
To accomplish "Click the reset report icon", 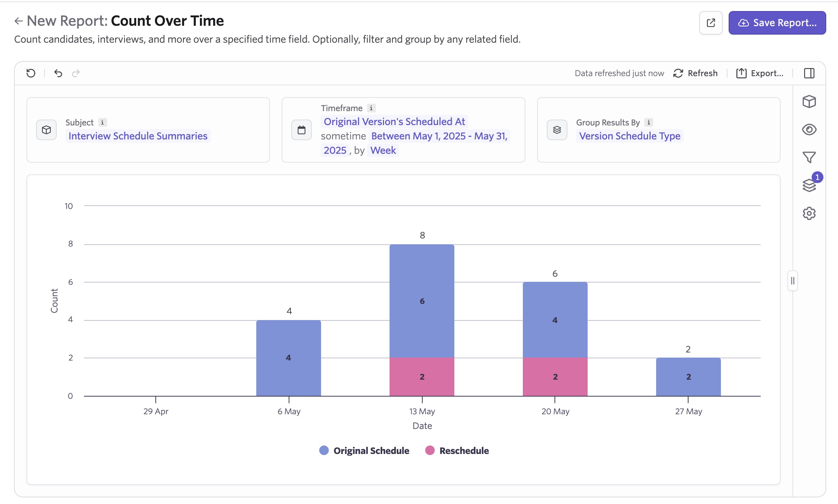I will [x=31, y=73].
